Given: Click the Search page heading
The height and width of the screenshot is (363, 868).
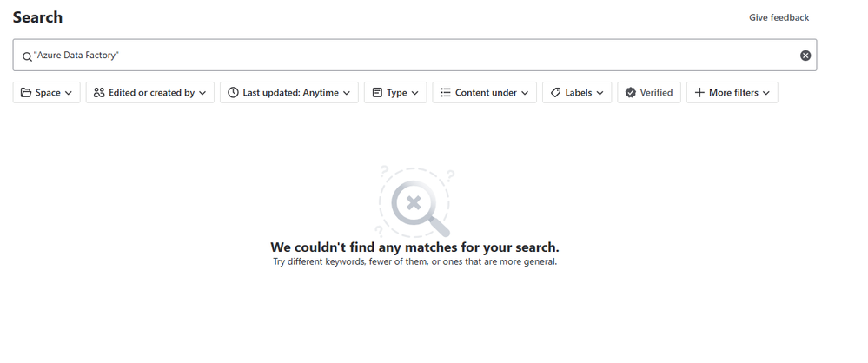Looking at the screenshot, I should pos(37,17).
